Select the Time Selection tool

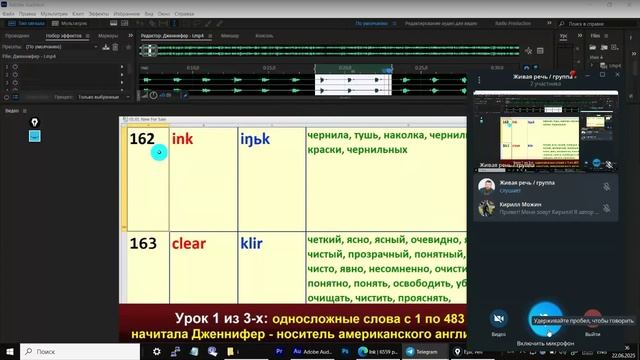coord(174,24)
